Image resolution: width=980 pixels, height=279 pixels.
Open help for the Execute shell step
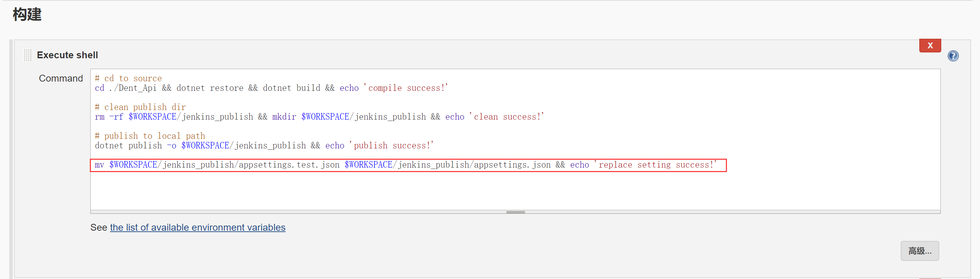point(953,56)
